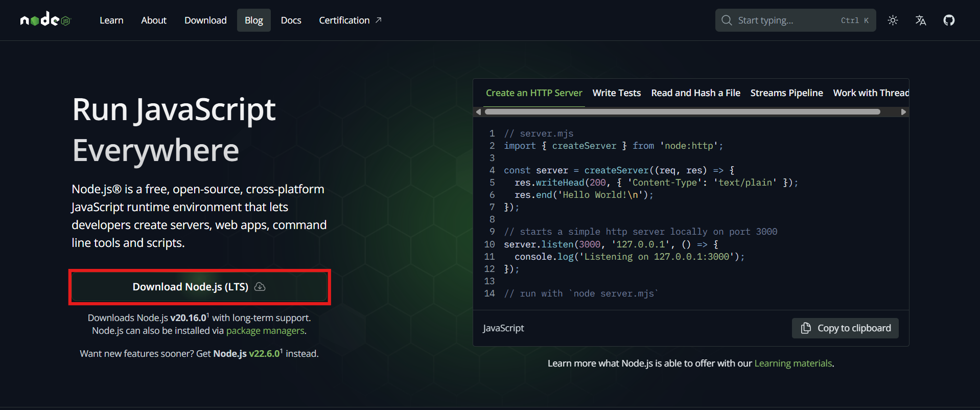Open the package managers link
The width and height of the screenshot is (980, 410).
pos(265,331)
